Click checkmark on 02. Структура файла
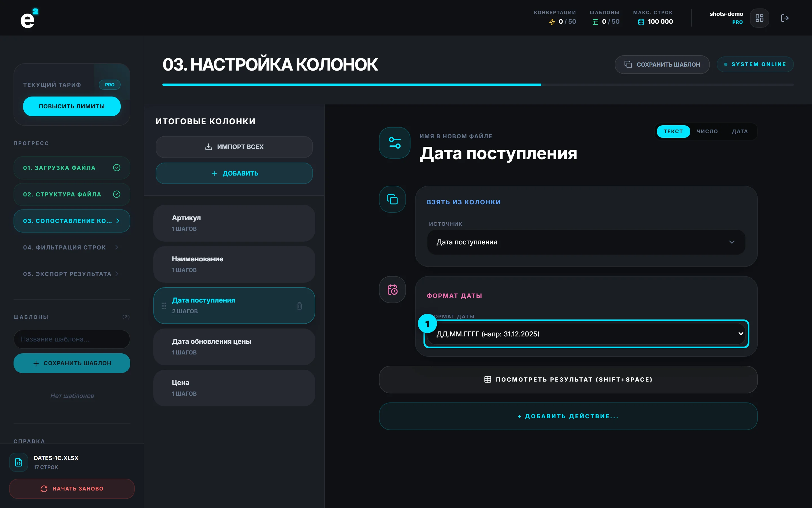Image resolution: width=812 pixels, height=508 pixels. pos(116,194)
